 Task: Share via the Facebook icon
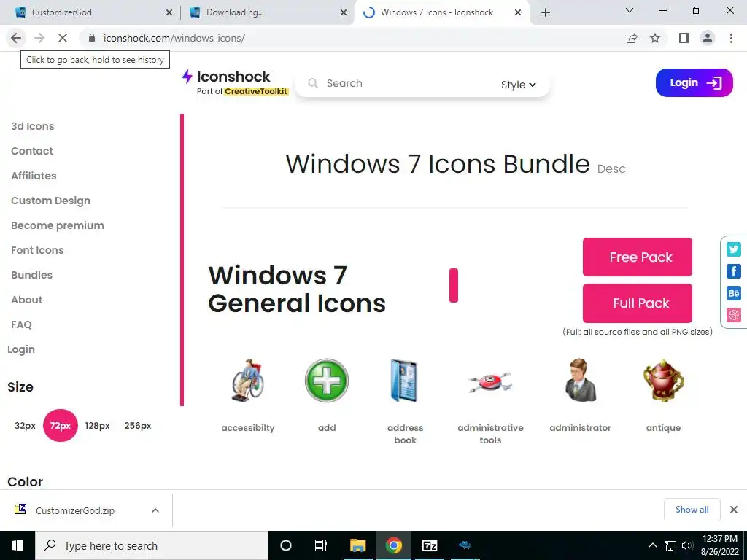pos(734,271)
